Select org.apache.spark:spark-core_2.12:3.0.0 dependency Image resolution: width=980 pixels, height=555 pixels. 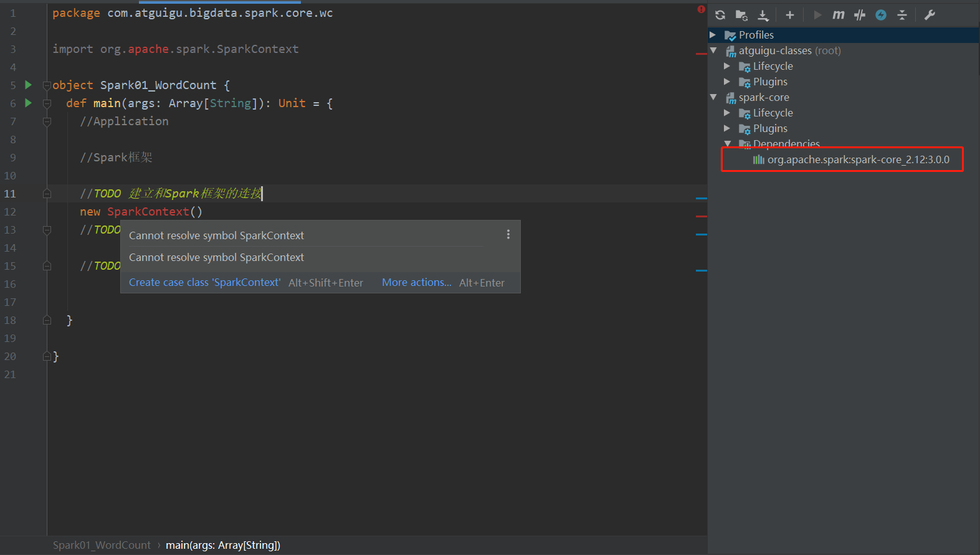[859, 159]
